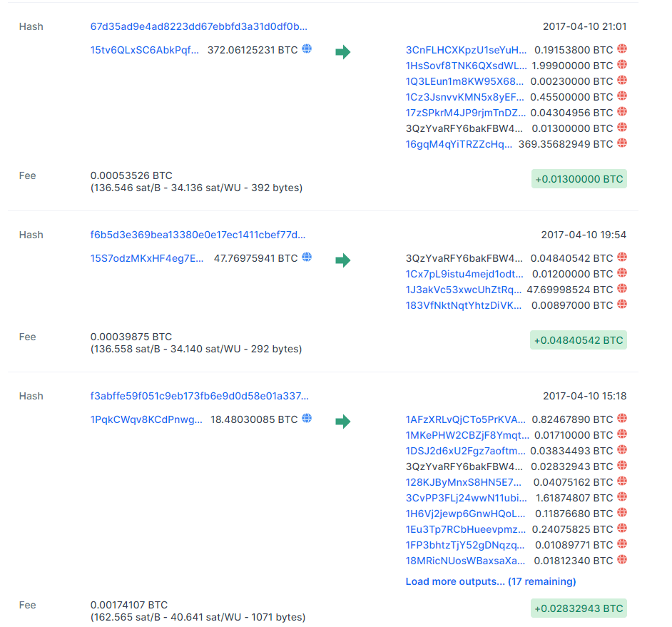Open input address 15tv6QLxSC6AbkPqf
This screenshot has width=672, height=627.
click(145, 50)
